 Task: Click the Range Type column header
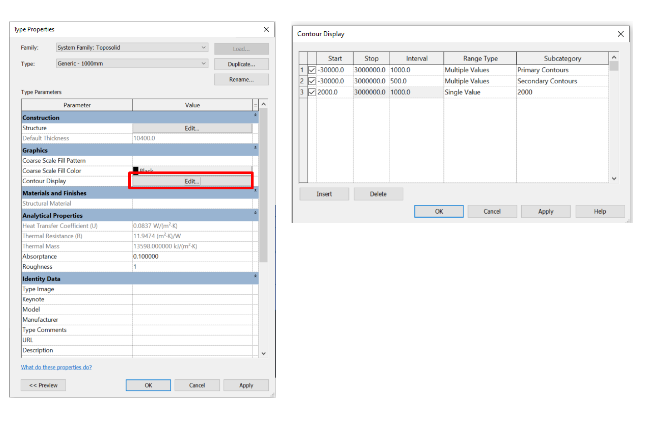point(480,59)
